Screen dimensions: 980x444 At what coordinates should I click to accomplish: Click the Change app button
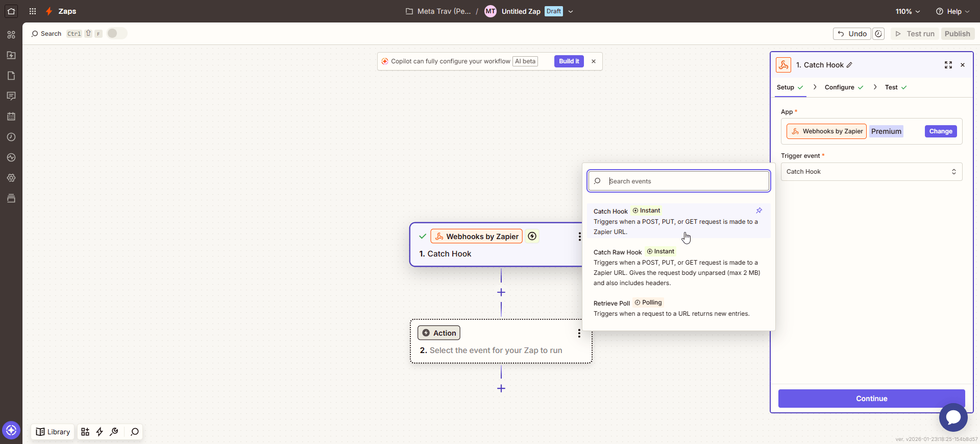point(940,131)
